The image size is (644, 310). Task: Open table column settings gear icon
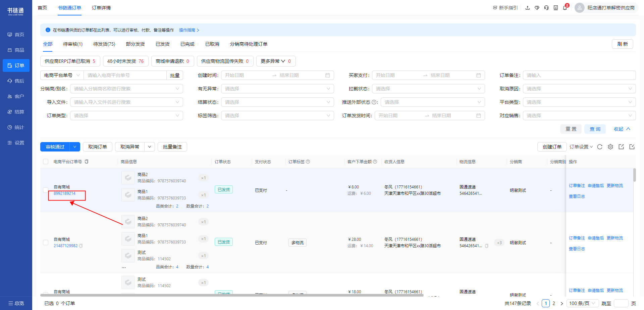pos(610,147)
